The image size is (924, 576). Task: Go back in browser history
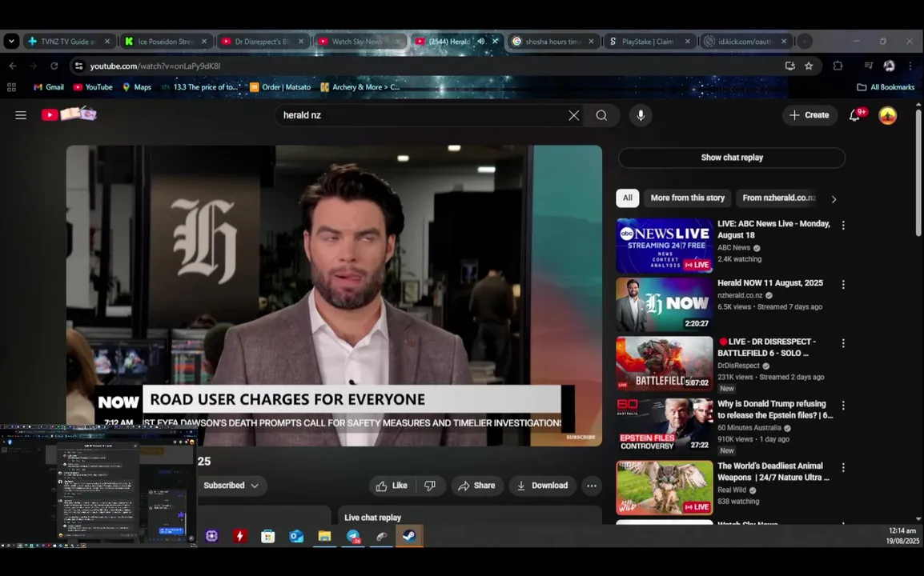[13, 66]
